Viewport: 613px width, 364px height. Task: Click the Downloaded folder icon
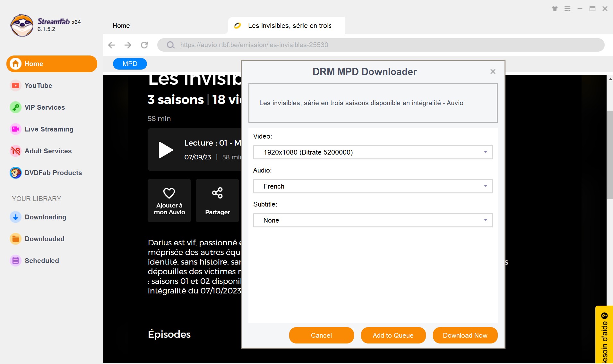point(15,239)
